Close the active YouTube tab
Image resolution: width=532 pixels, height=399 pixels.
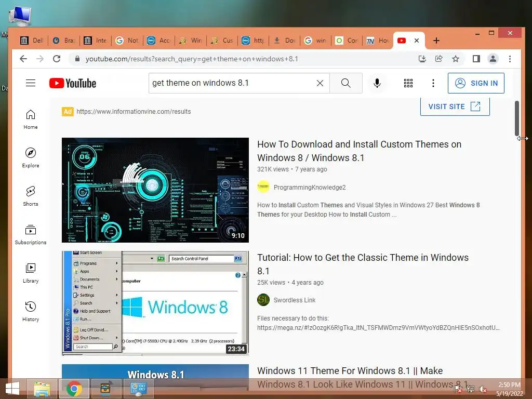417,41
